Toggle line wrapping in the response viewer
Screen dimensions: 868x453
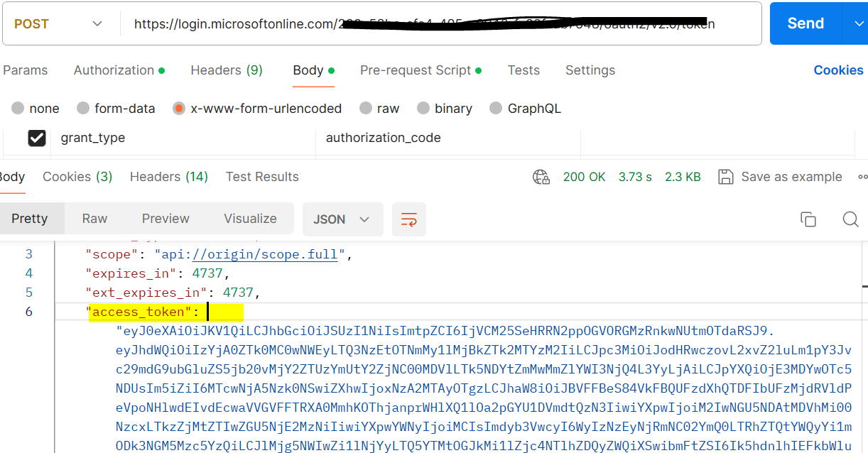[408, 219]
